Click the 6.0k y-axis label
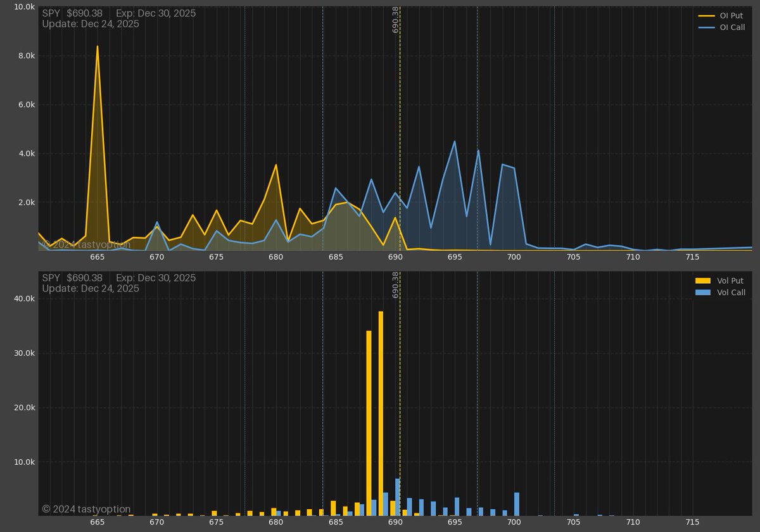 point(26,104)
